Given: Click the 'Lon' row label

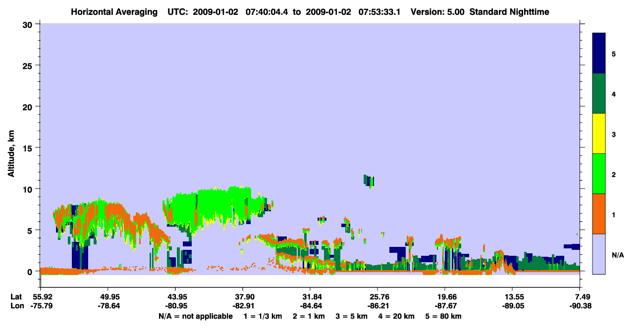Looking at the screenshot, I should point(17,306).
